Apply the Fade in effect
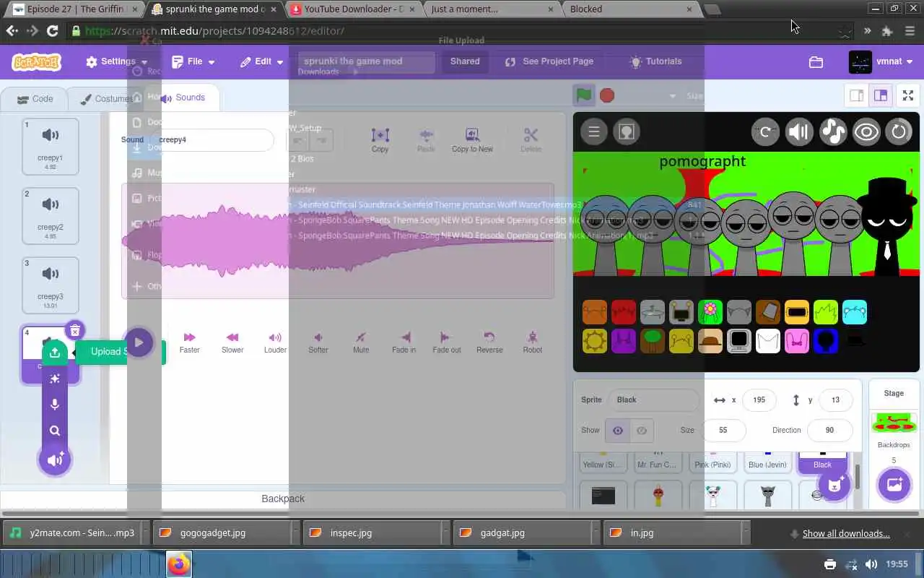 click(404, 342)
